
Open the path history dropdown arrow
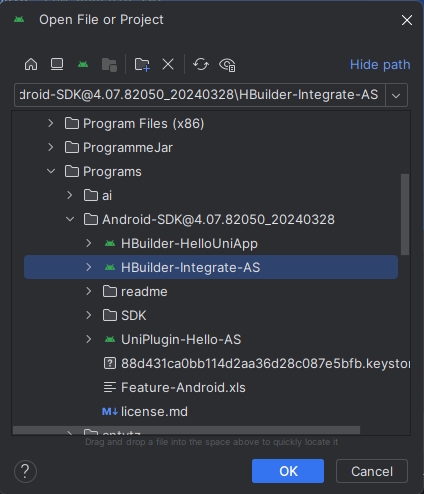point(396,95)
